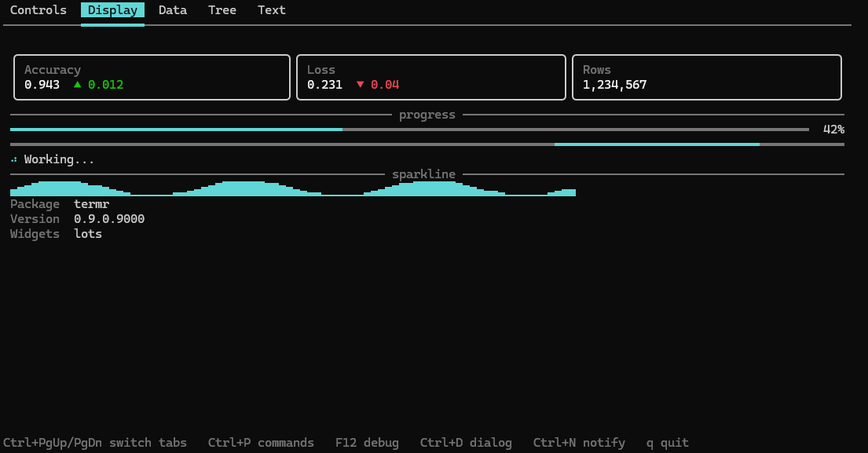Click the sparkline section heading
The height and width of the screenshot is (453, 868).
click(x=423, y=174)
